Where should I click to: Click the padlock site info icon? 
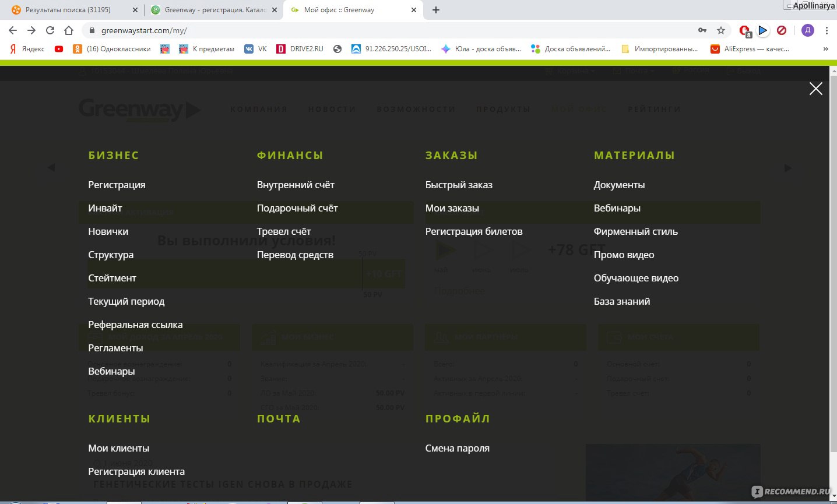[92, 30]
